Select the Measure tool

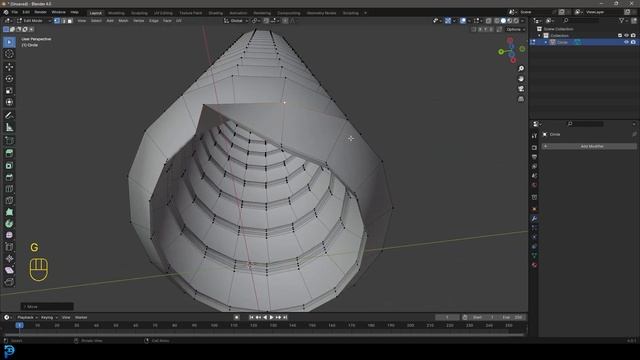9,127
